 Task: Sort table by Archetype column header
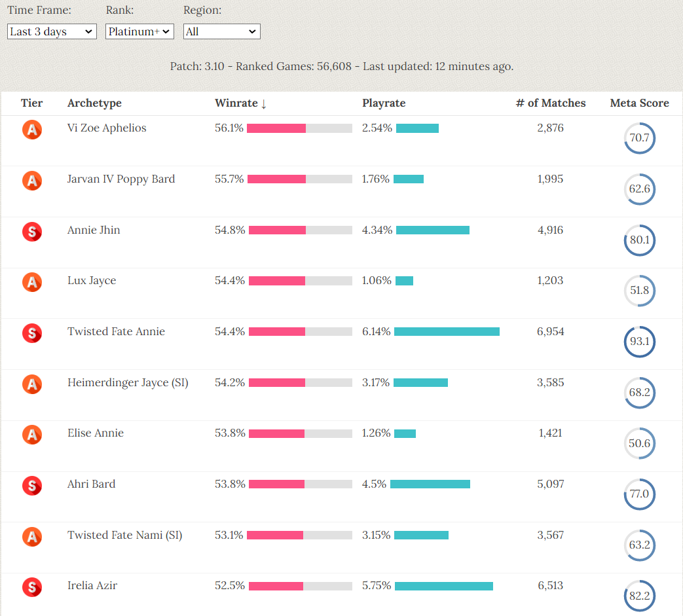tap(94, 103)
